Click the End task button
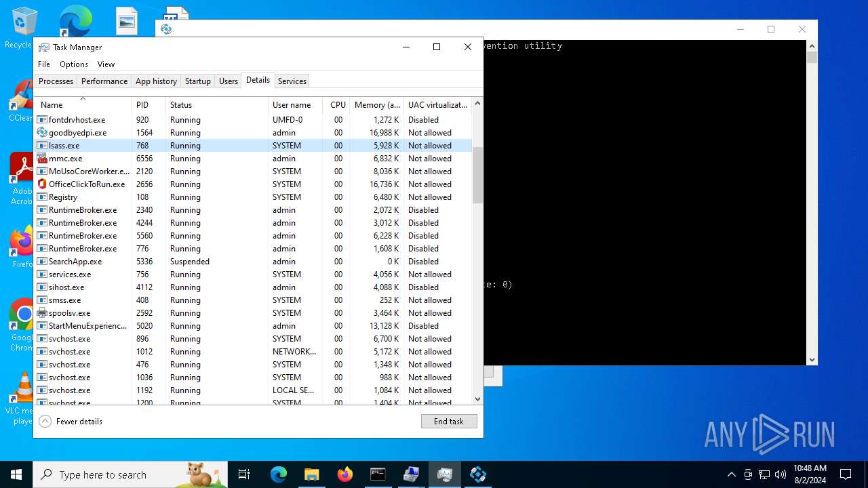The width and height of the screenshot is (868, 488). coord(449,422)
